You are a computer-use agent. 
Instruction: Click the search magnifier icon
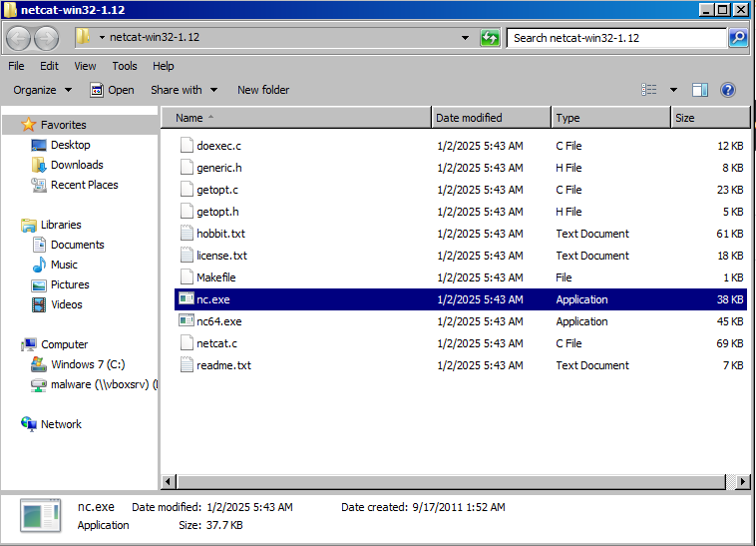pyautogui.click(x=738, y=38)
